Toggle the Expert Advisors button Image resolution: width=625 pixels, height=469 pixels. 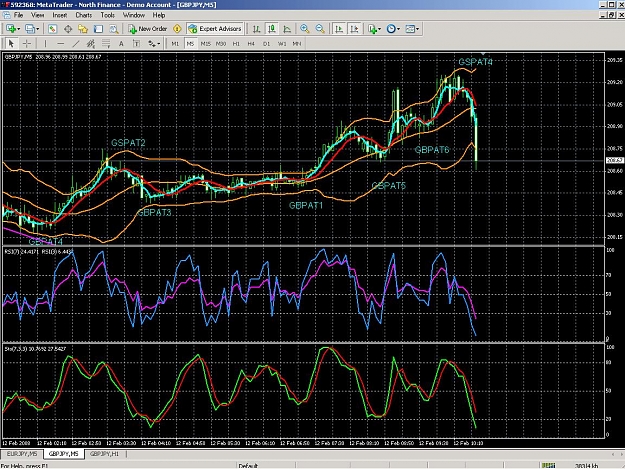[215, 29]
